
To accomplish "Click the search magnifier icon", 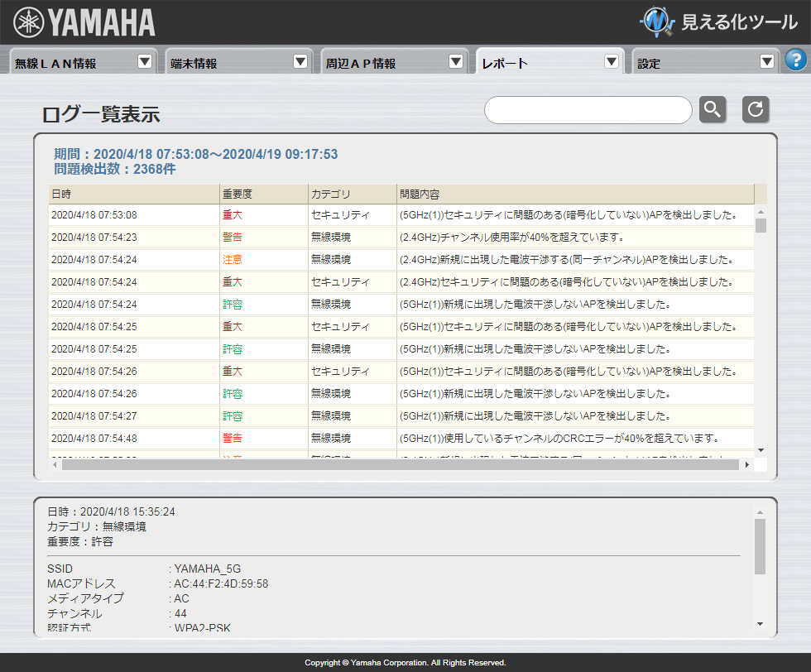I will coord(712,109).
